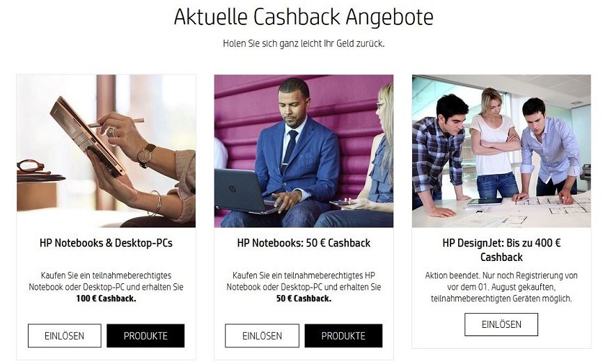The image size is (612, 364).
Task: Open PRODUKTE for the 100 € Cashback offer
Action: [146, 335]
